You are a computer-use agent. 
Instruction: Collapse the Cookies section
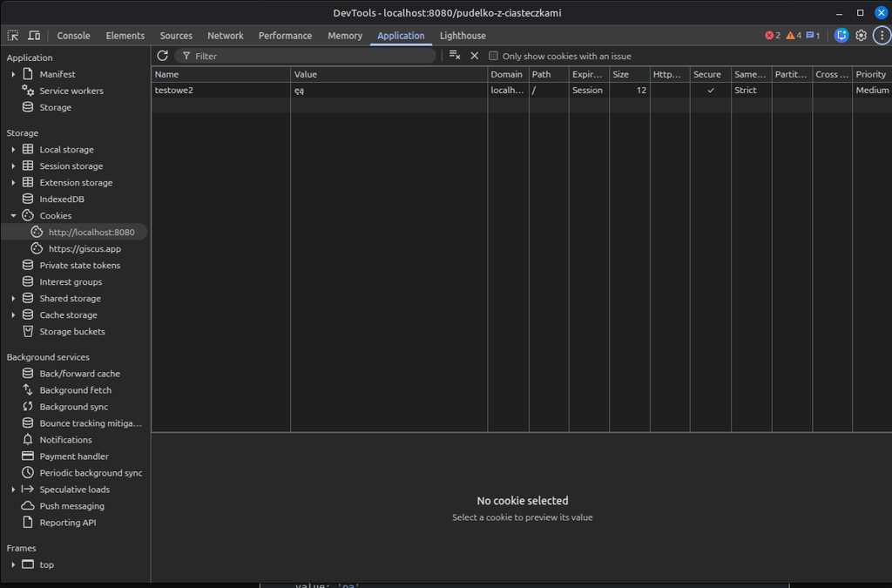[x=14, y=215]
